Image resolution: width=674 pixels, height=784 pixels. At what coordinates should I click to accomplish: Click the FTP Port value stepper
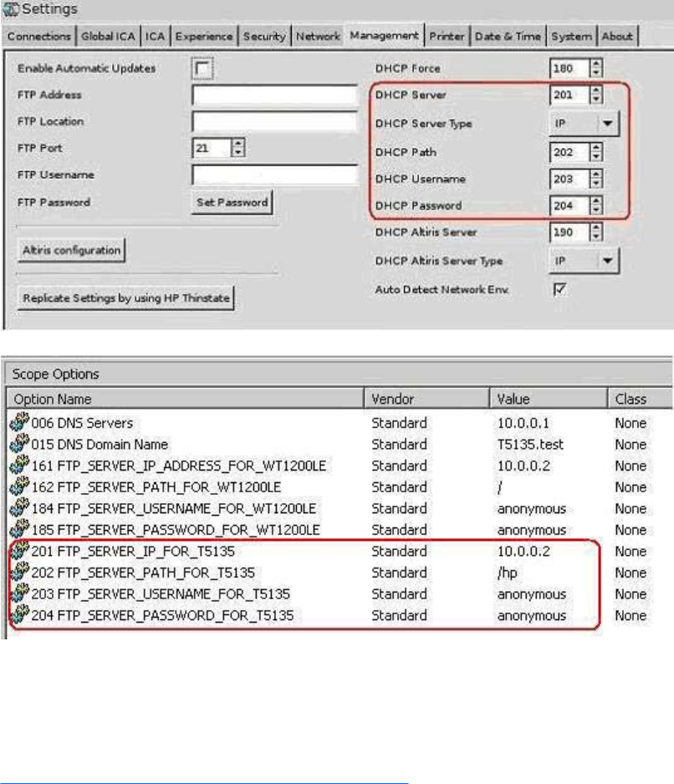coord(238,148)
